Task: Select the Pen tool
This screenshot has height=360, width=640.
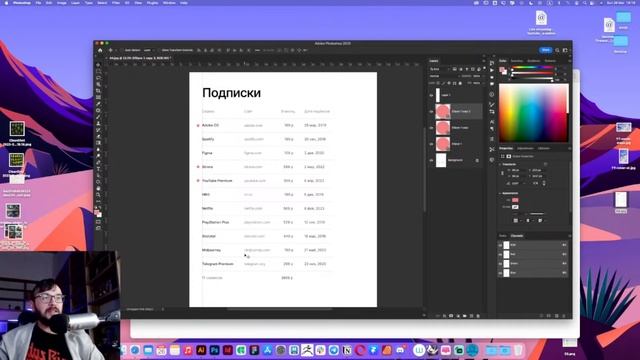Action: coord(98,162)
